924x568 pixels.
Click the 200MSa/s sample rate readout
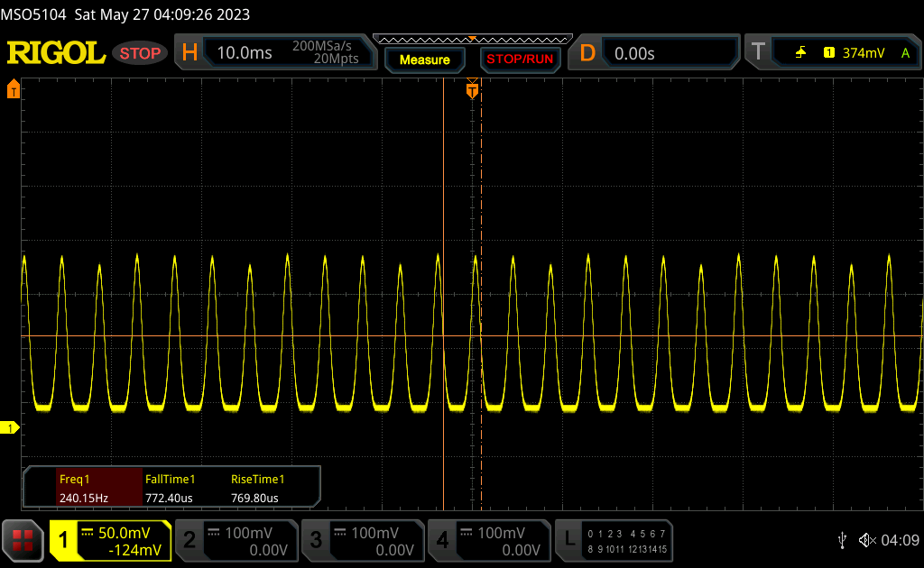(322, 46)
